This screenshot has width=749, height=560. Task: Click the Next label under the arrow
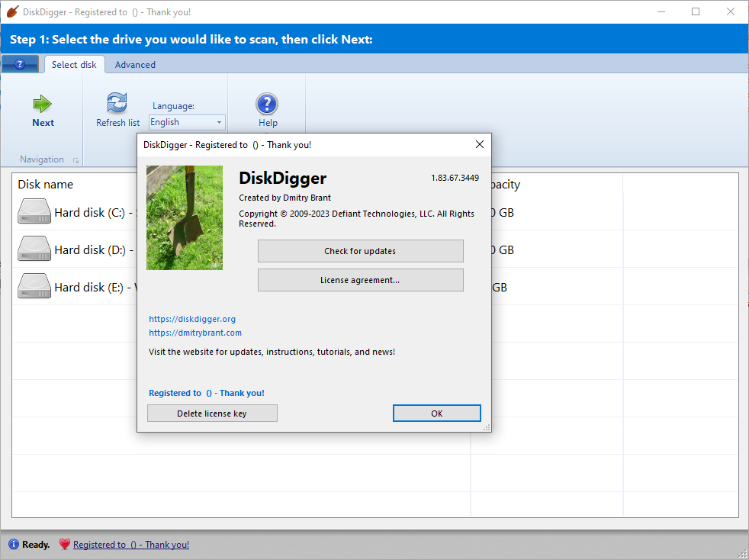(x=43, y=122)
